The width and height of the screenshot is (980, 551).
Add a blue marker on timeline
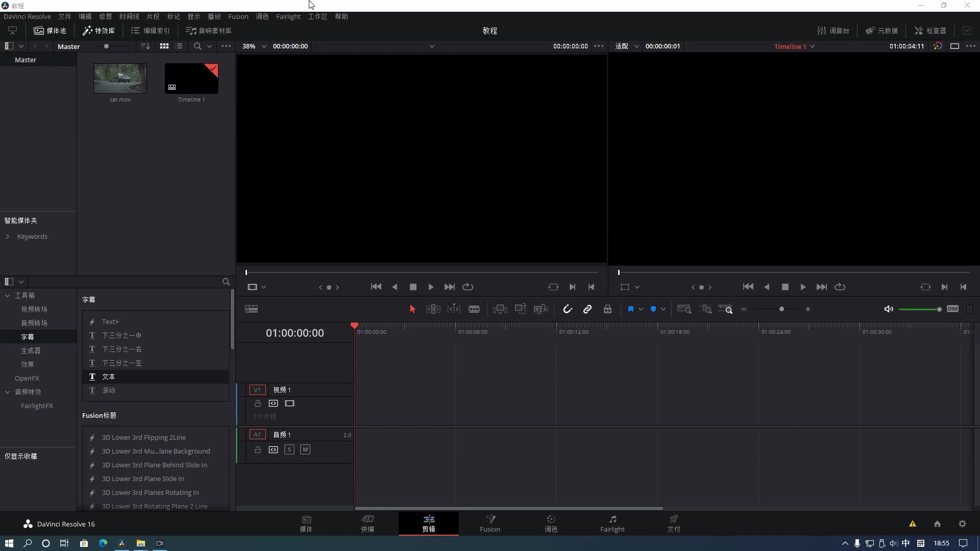point(653,309)
